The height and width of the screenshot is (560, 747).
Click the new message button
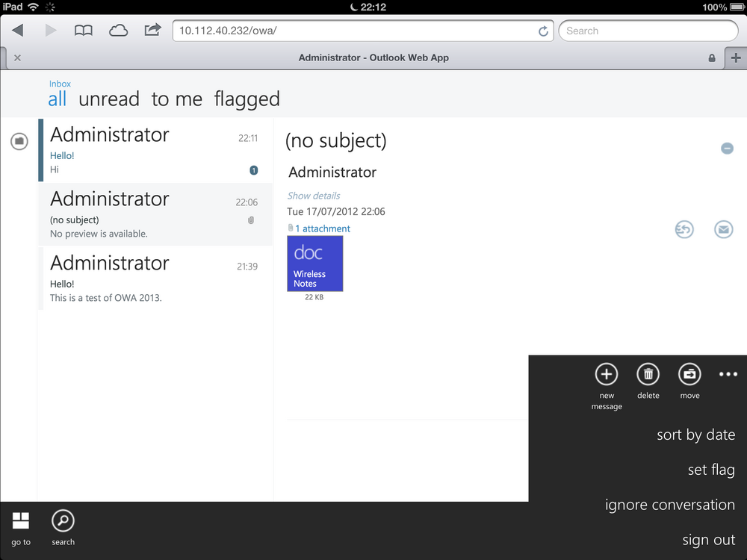tap(607, 386)
